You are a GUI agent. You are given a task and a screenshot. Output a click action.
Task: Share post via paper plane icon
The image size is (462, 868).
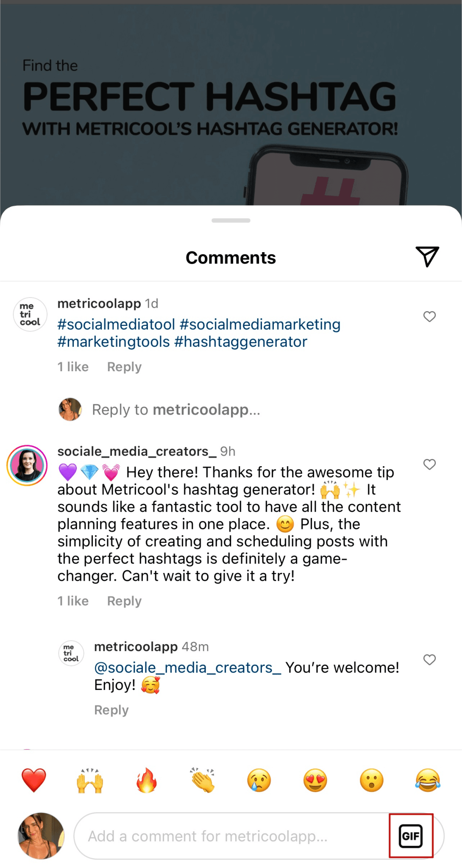427,256
